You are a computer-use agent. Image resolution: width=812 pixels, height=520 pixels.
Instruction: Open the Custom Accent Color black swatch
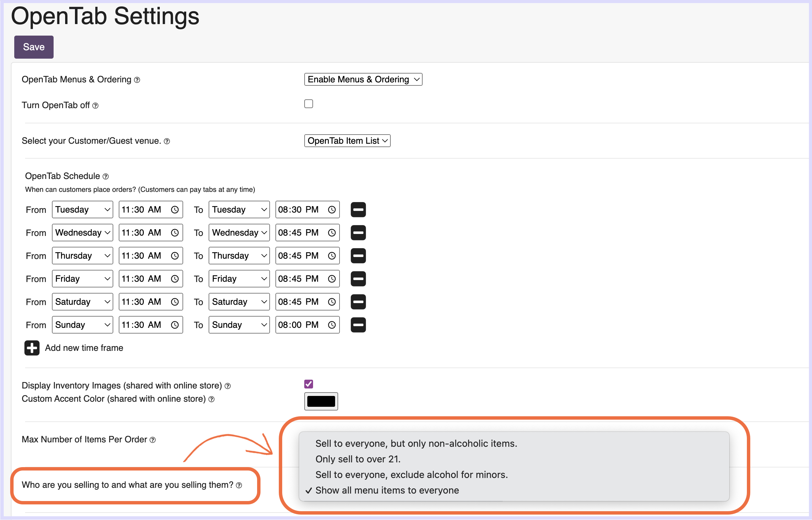click(x=321, y=401)
